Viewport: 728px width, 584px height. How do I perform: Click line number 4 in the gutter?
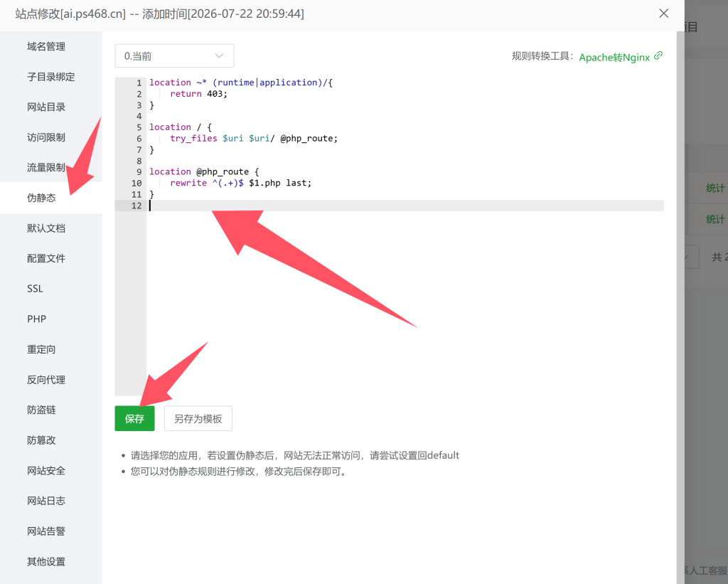pyautogui.click(x=139, y=116)
